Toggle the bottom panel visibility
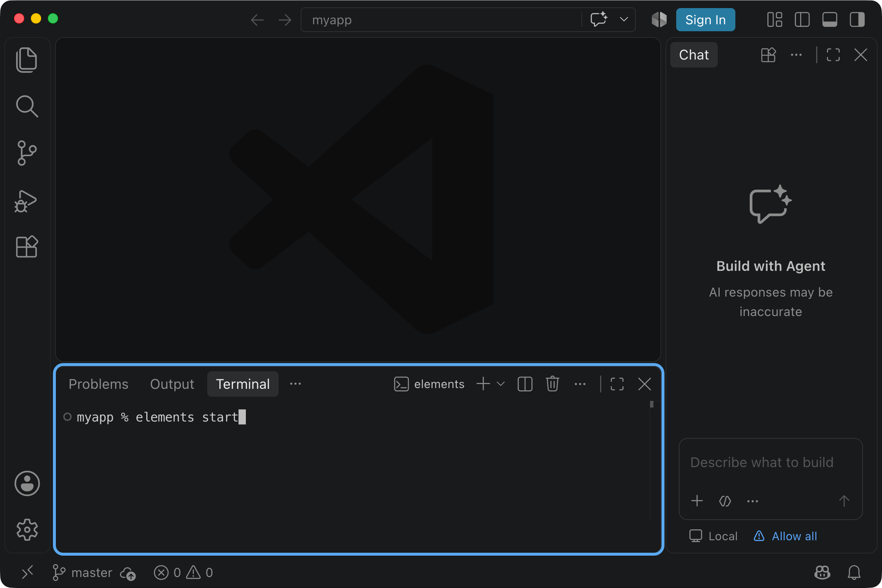 [x=829, y=19]
